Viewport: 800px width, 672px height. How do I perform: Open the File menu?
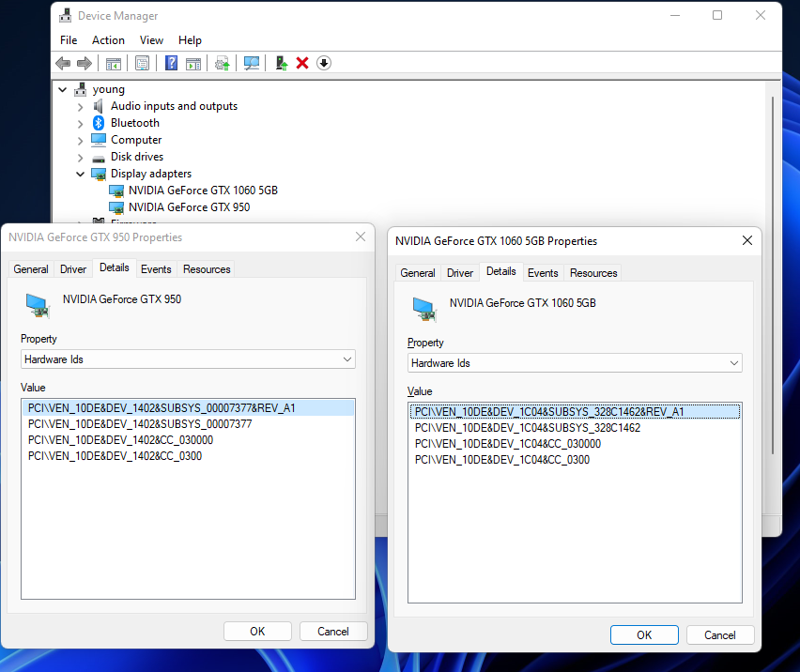(x=69, y=40)
